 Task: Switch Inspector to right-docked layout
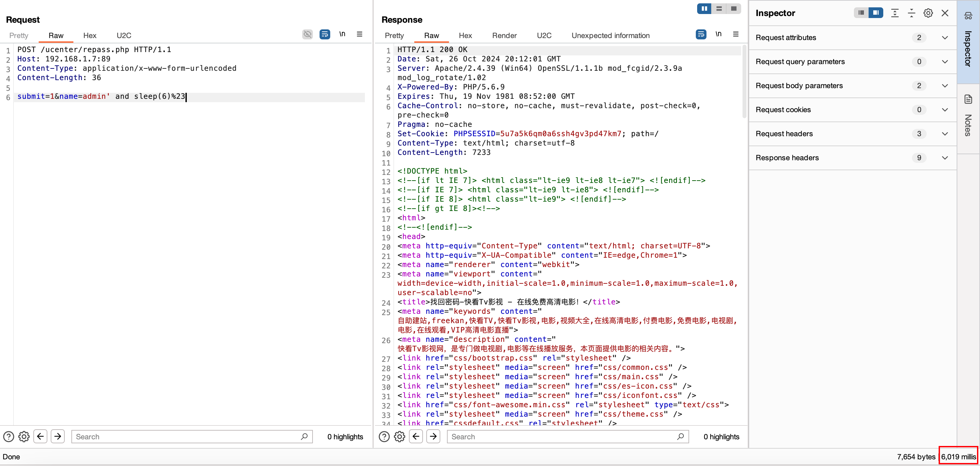[876, 13]
